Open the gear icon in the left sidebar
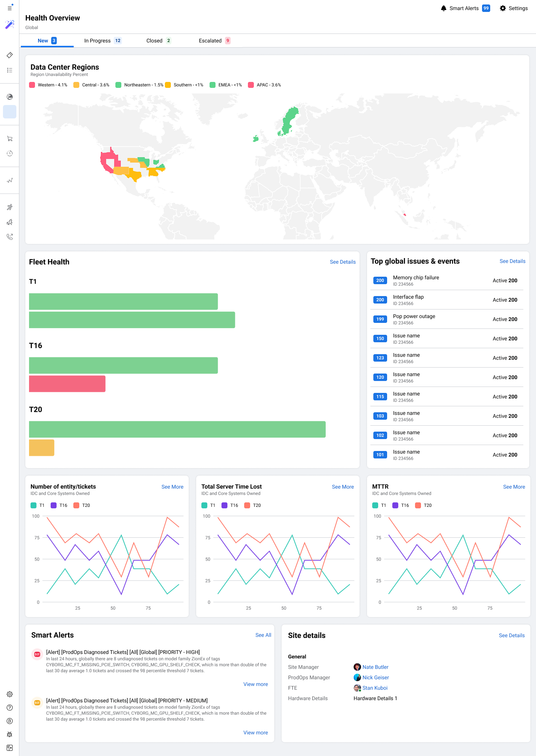This screenshot has height=756, width=536. [x=10, y=694]
